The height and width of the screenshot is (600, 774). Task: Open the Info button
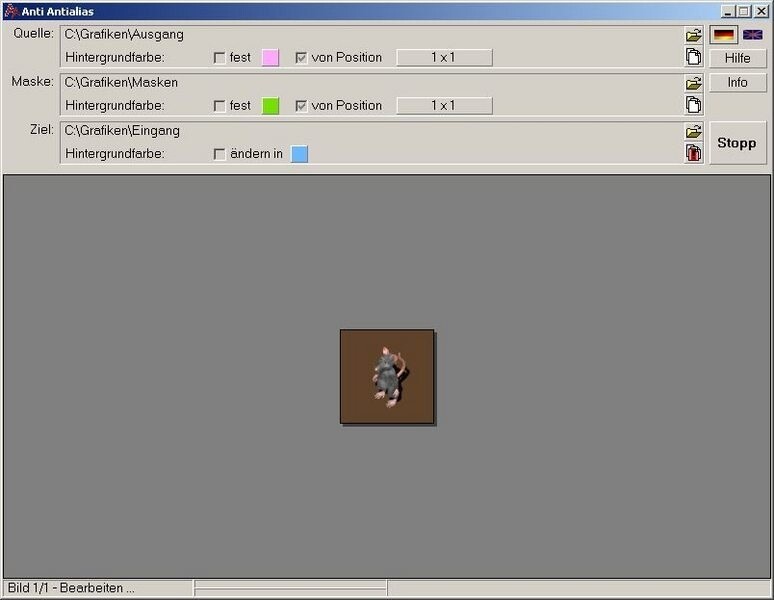click(737, 82)
